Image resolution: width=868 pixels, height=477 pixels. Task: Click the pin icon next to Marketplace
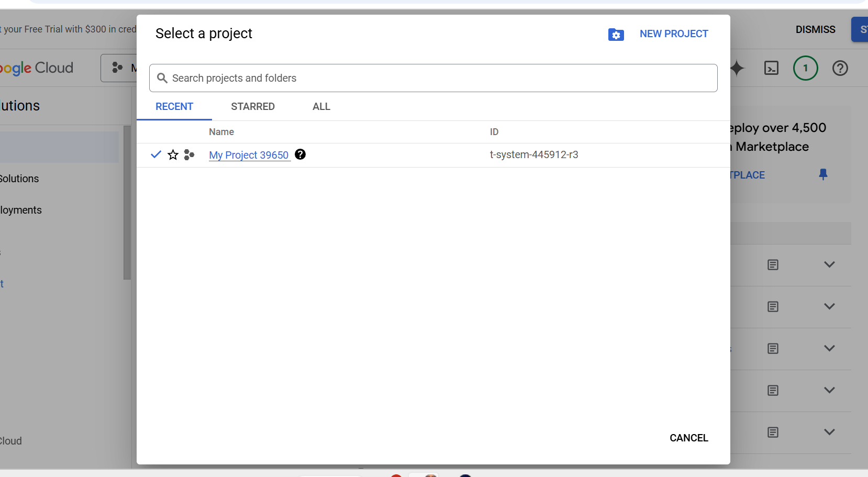[x=823, y=175]
